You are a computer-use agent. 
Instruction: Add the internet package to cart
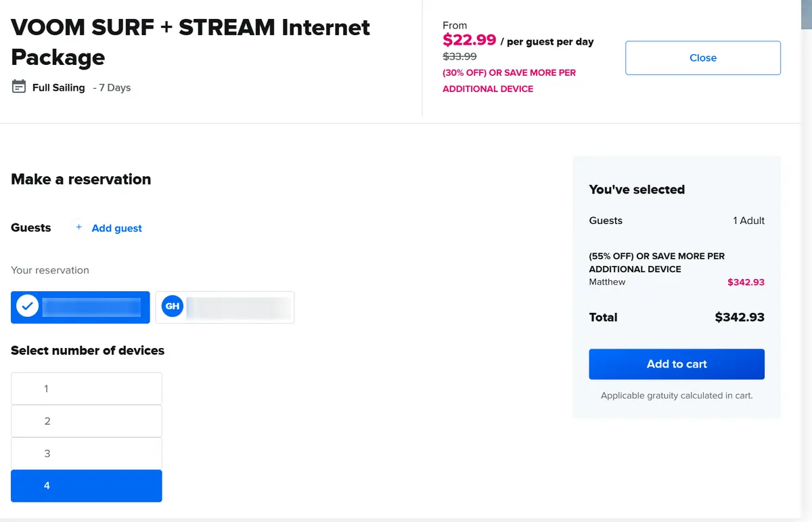(x=676, y=364)
